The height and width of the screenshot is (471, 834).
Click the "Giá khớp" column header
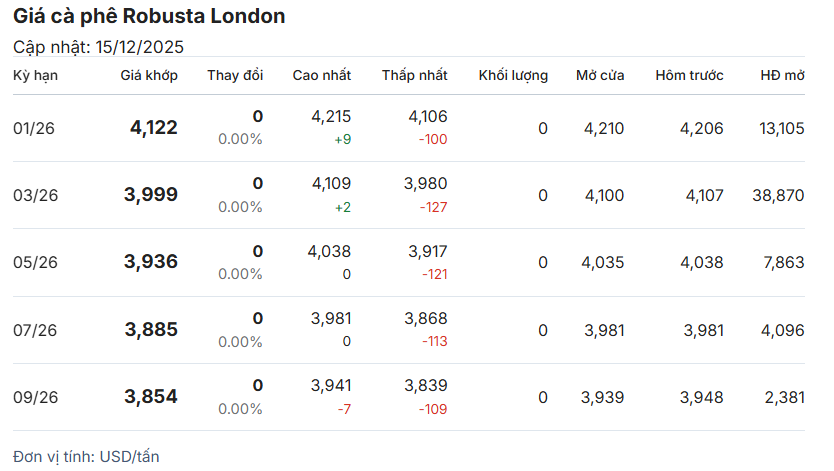coord(149,75)
